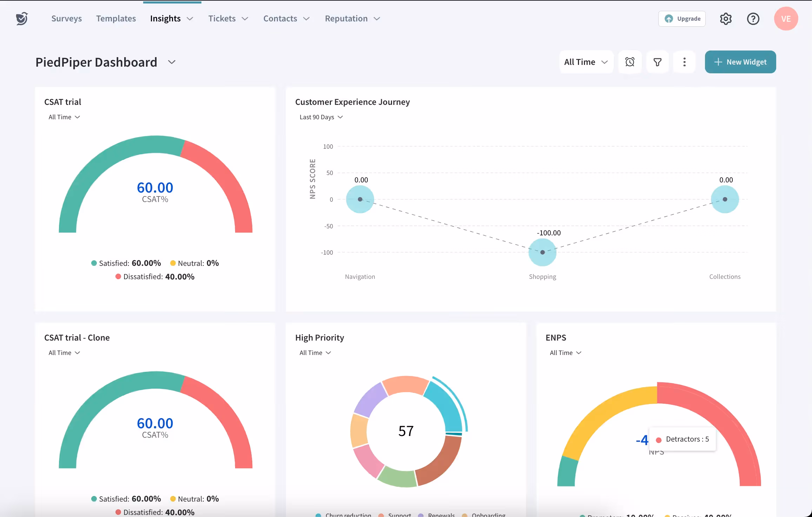Open ENPS All Time dropdown
Screen dimensions: 812x517
(565, 353)
